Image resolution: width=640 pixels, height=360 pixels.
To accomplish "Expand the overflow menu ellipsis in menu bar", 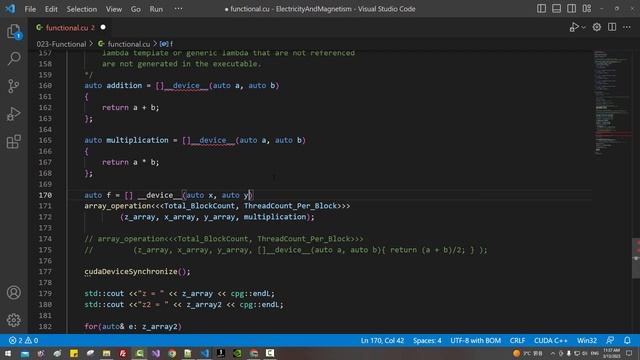I will pyautogui.click(x=178, y=9).
